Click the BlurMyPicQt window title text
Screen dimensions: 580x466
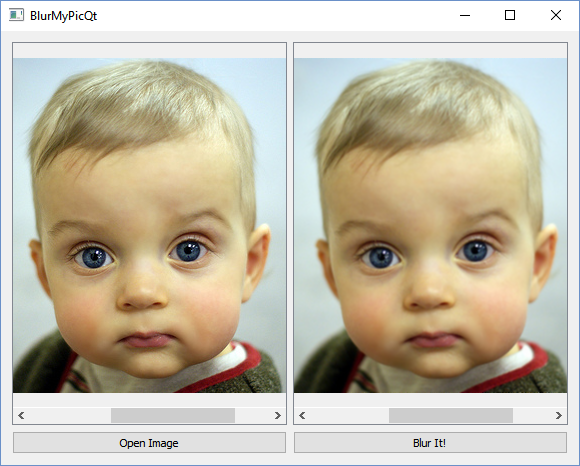point(64,16)
